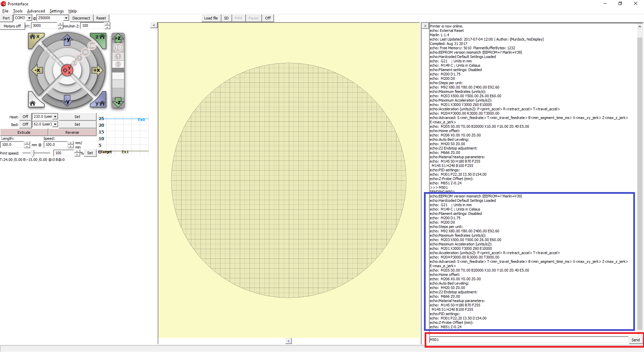644x352 pixels.
Task: Jog the -Y arrow
Action: pos(67,101)
